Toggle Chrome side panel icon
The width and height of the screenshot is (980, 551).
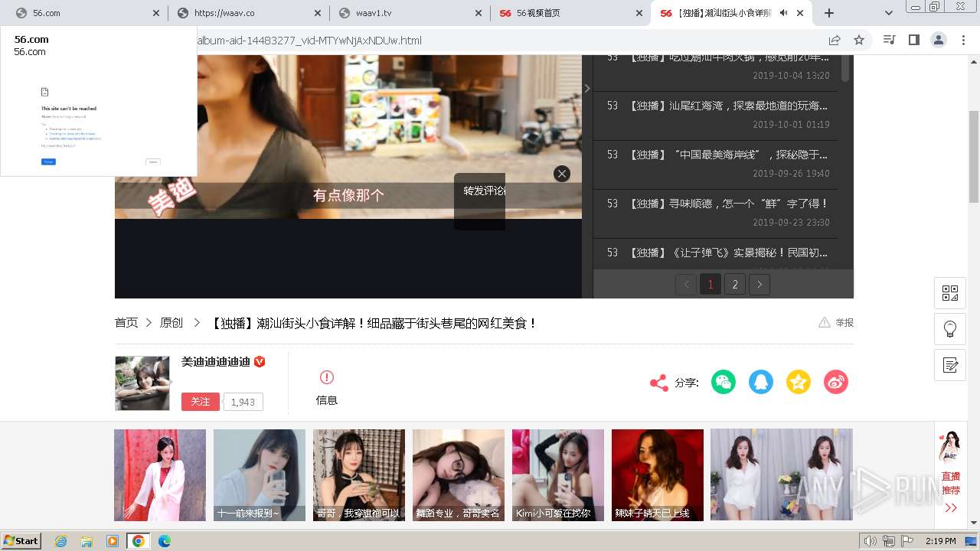pyautogui.click(x=913, y=40)
